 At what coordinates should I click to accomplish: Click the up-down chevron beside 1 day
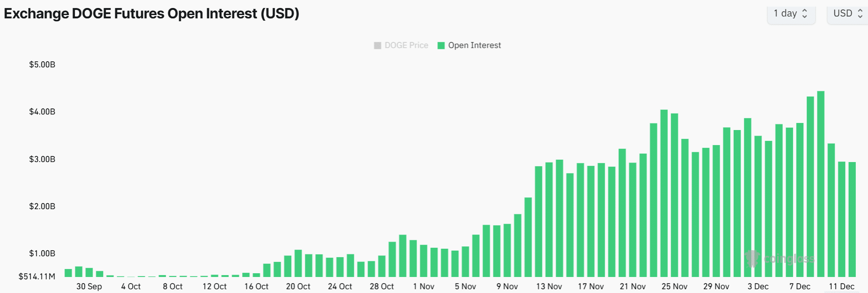pos(805,14)
